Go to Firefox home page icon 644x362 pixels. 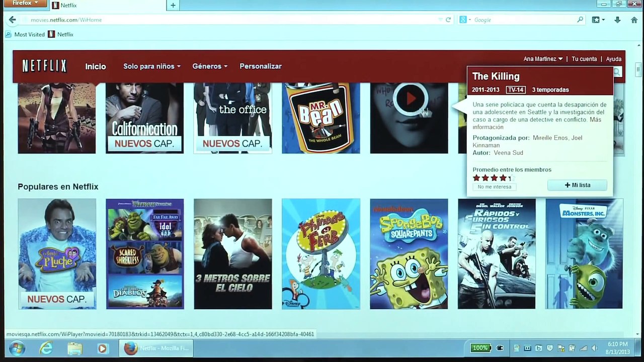(633, 20)
